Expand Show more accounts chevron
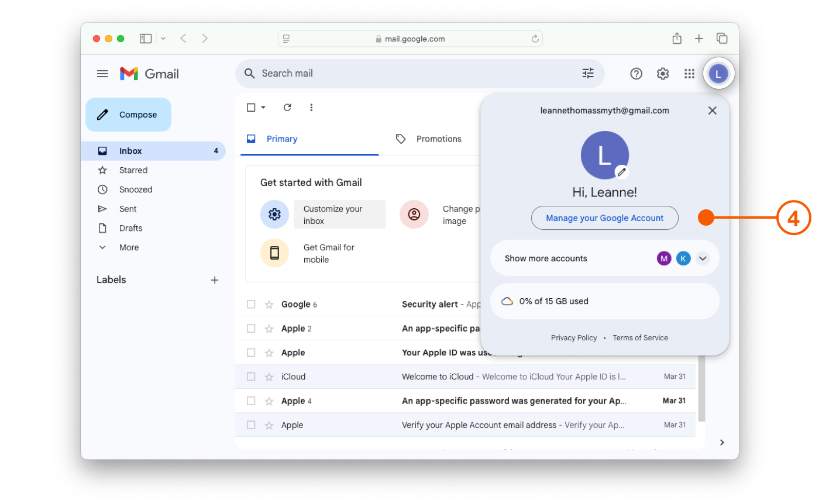819x504 pixels. [703, 258]
